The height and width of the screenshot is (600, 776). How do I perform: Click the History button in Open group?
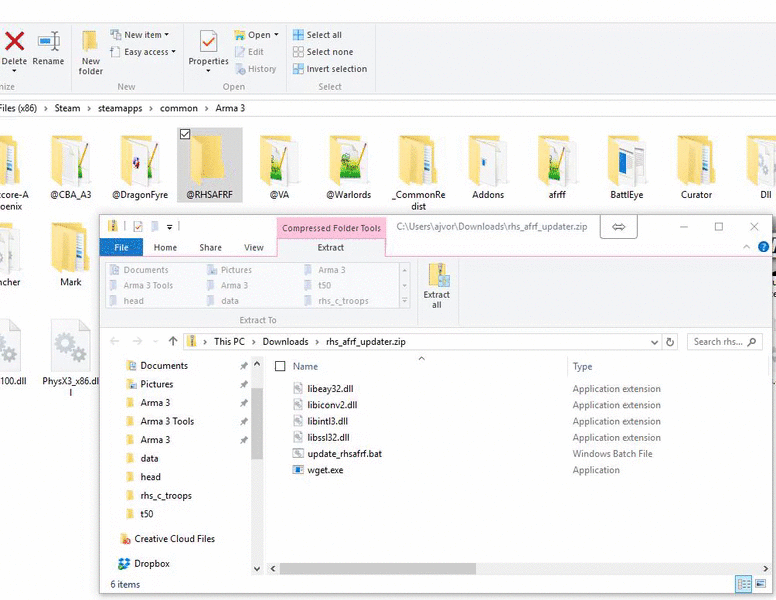tap(255, 69)
